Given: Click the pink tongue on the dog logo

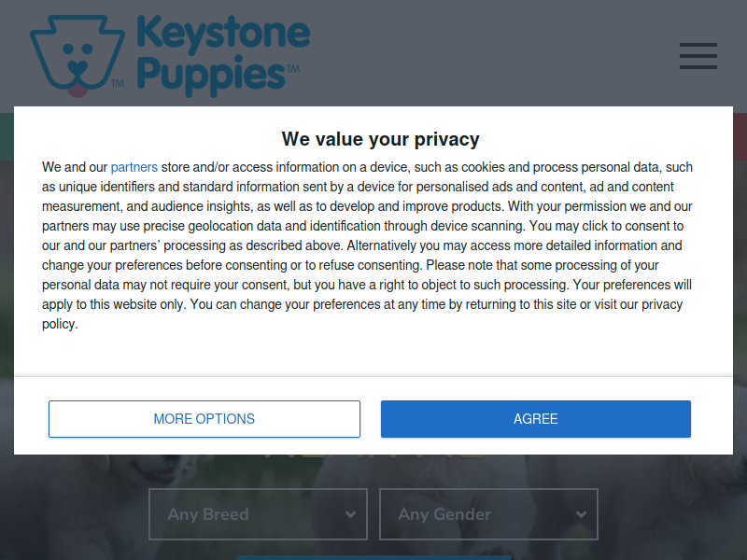Looking at the screenshot, I should tap(78, 91).
